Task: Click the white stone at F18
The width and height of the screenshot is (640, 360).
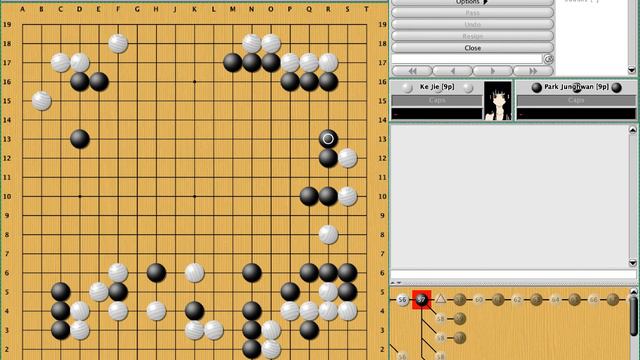Action: 118,44
